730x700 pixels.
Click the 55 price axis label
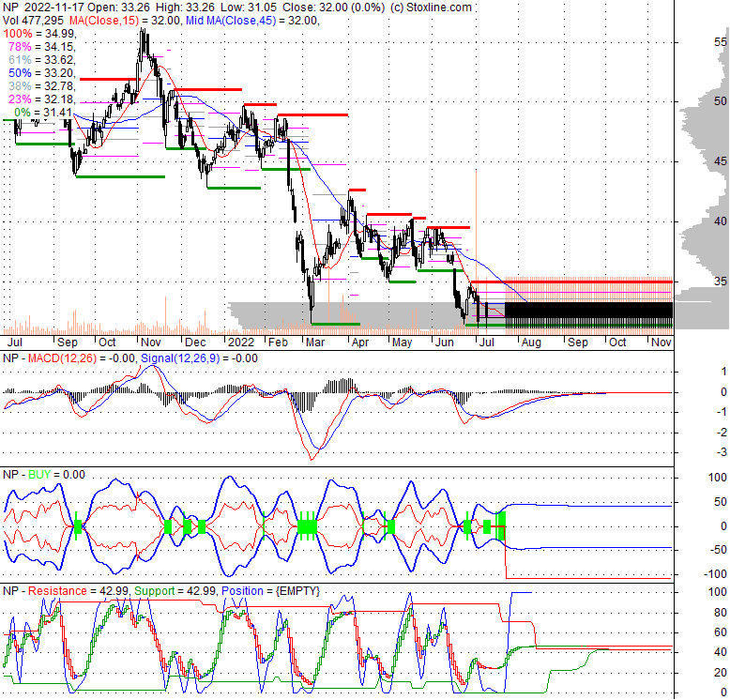[x=721, y=42]
